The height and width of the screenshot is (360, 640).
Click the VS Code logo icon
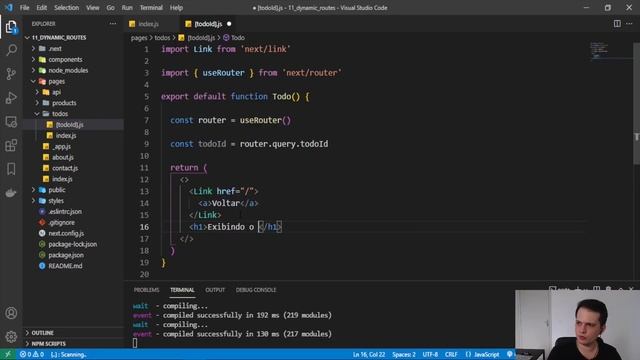[9, 7]
